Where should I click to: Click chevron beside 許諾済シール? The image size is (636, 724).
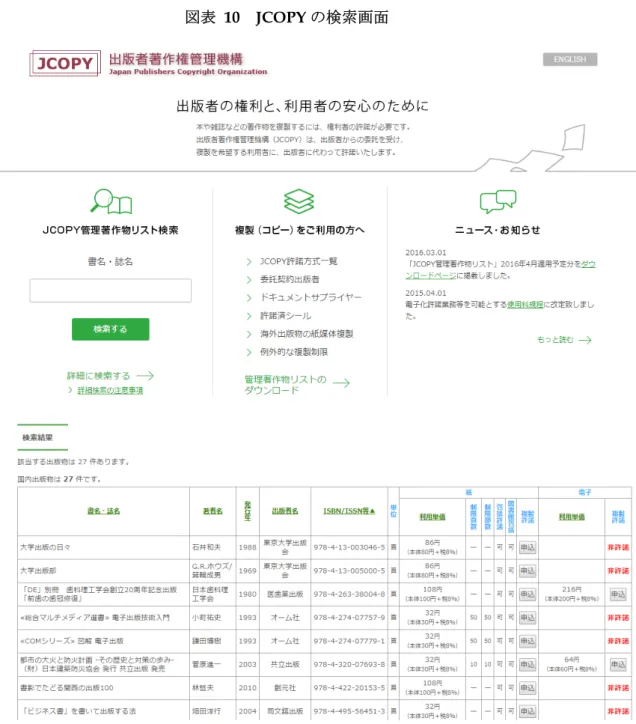249,316
